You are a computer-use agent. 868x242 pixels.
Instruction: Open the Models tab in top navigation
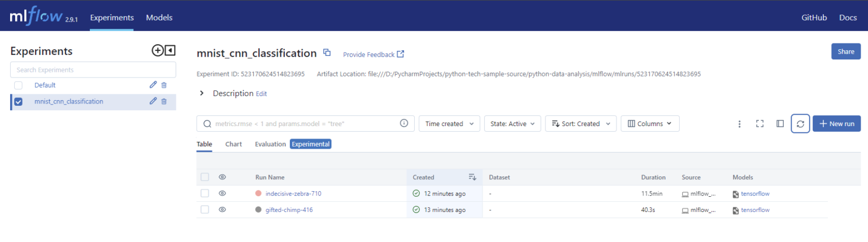tap(159, 18)
